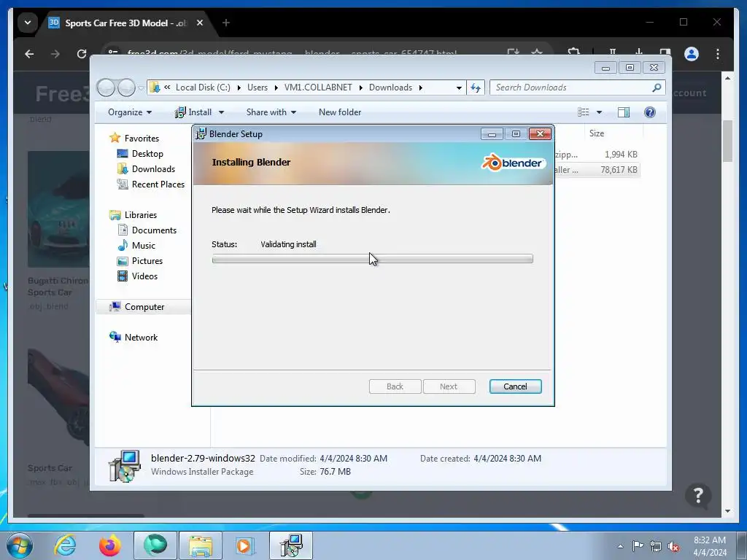Screen dimensions: 747x560
Task: Open Libraries in navigation pane
Action: tap(141, 215)
